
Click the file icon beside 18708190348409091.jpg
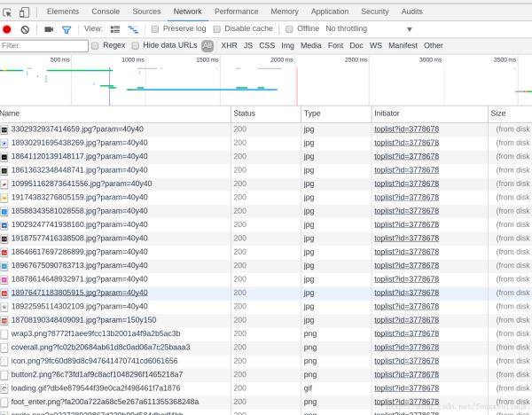[4, 320]
